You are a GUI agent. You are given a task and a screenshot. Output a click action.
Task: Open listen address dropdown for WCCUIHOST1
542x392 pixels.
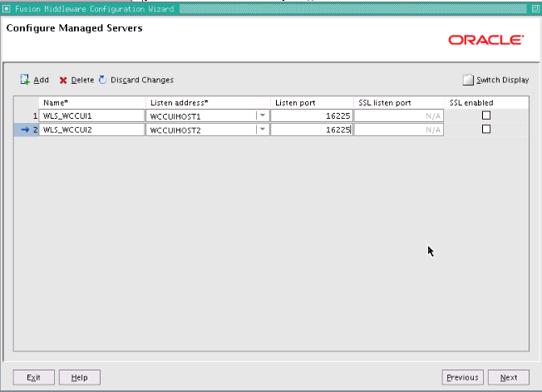pos(263,115)
